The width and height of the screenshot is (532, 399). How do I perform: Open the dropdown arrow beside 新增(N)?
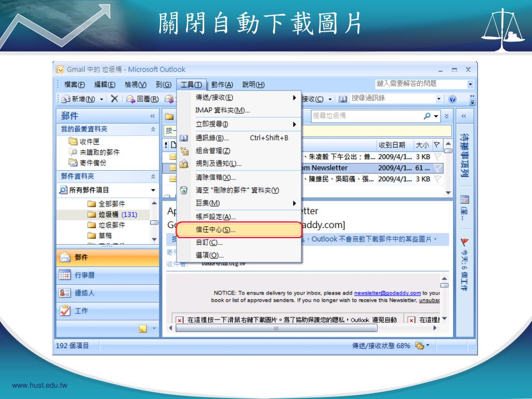click(101, 99)
